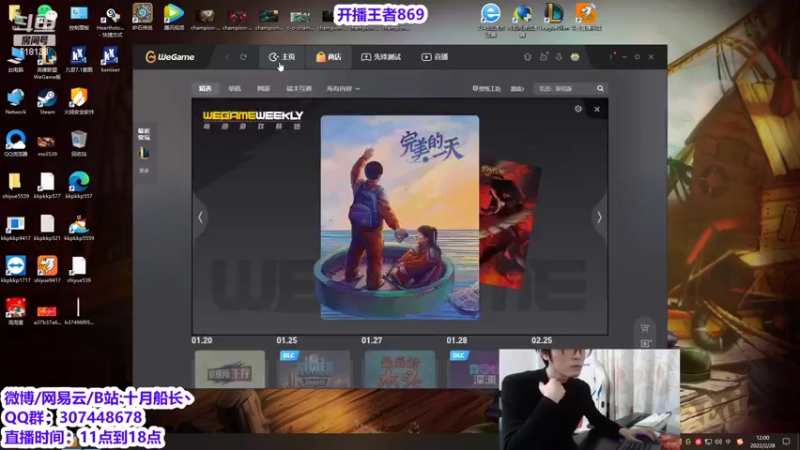Select the 精选 featured sub-tab
This screenshot has width=800, height=450.
pos(205,88)
